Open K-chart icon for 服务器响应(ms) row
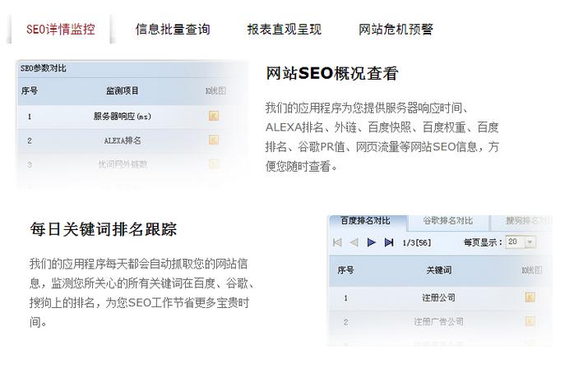The height and width of the screenshot is (368, 588). click(x=214, y=116)
